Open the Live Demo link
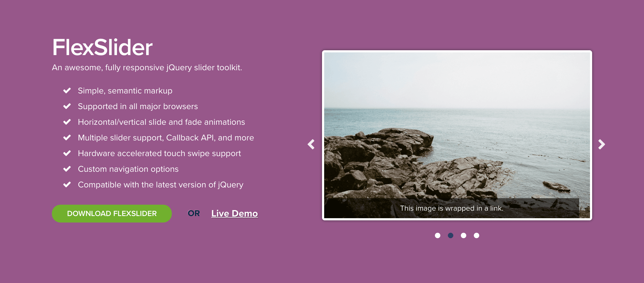Image resolution: width=644 pixels, height=283 pixels. point(234,213)
